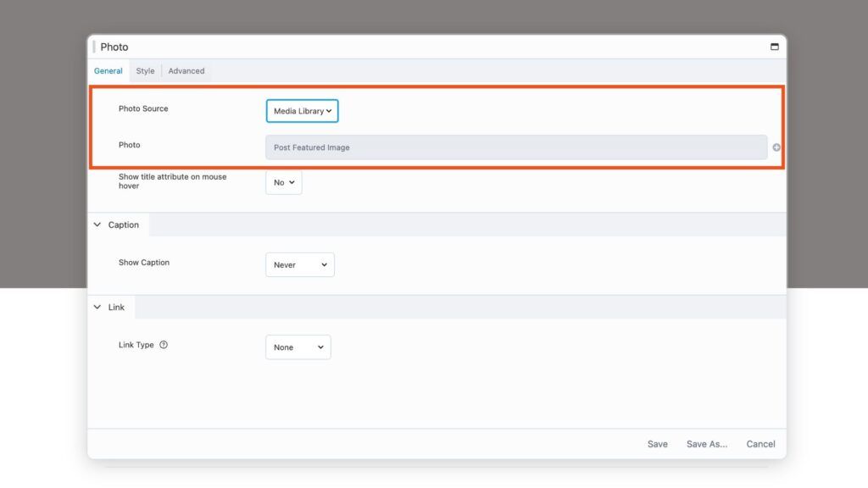Click the Post Featured Image field
The height and width of the screenshot is (488, 868).
(515, 147)
